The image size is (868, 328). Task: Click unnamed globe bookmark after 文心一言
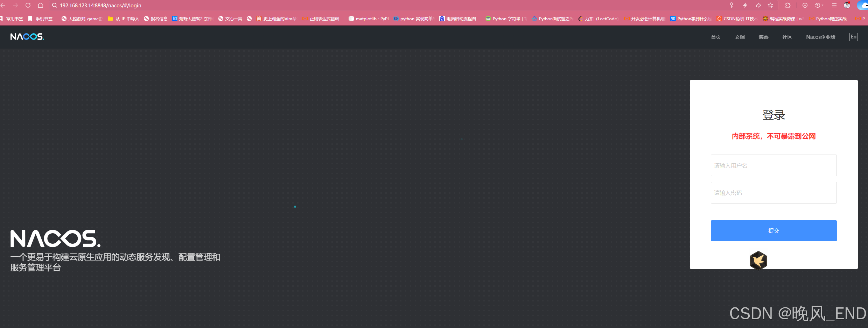pyautogui.click(x=249, y=19)
